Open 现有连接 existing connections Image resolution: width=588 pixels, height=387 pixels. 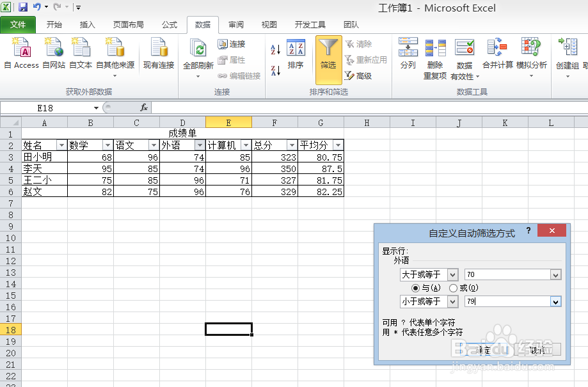159,53
